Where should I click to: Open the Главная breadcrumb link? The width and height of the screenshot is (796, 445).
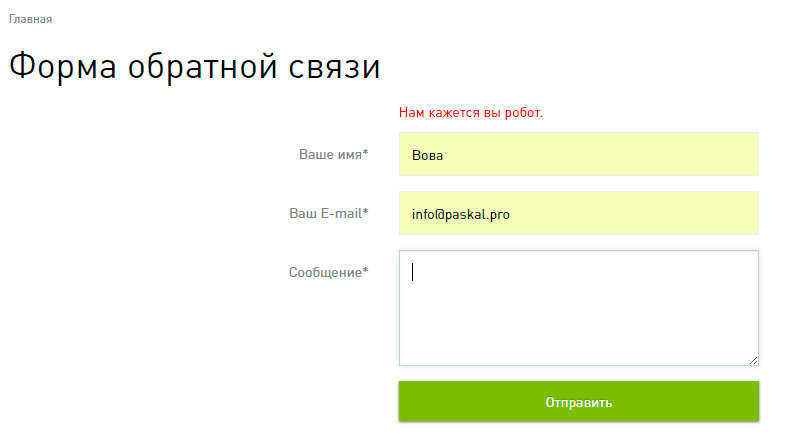coord(30,19)
